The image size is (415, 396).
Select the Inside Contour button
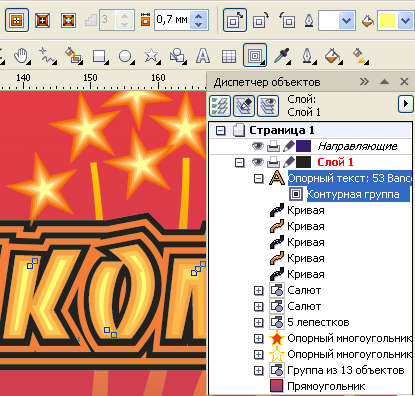43,20
